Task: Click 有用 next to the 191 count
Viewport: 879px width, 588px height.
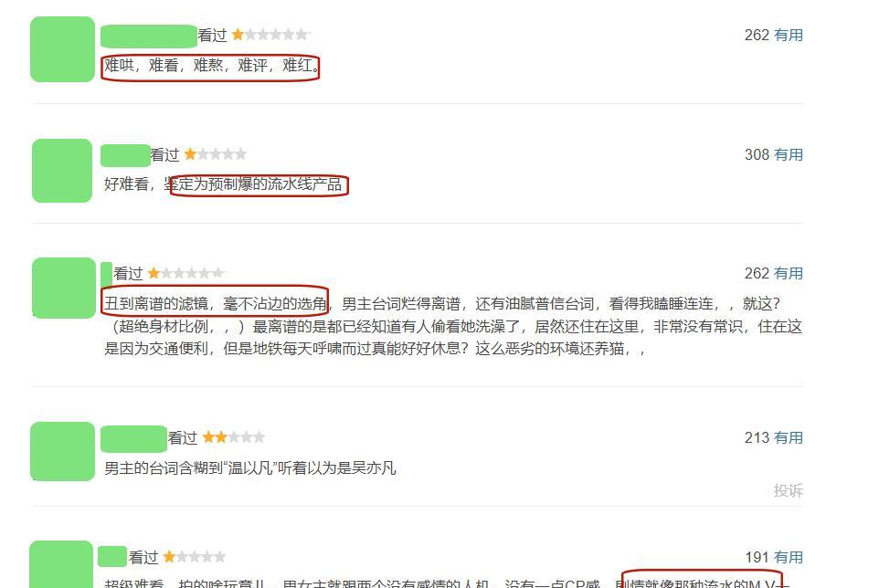Action: [x=789, y=557]
